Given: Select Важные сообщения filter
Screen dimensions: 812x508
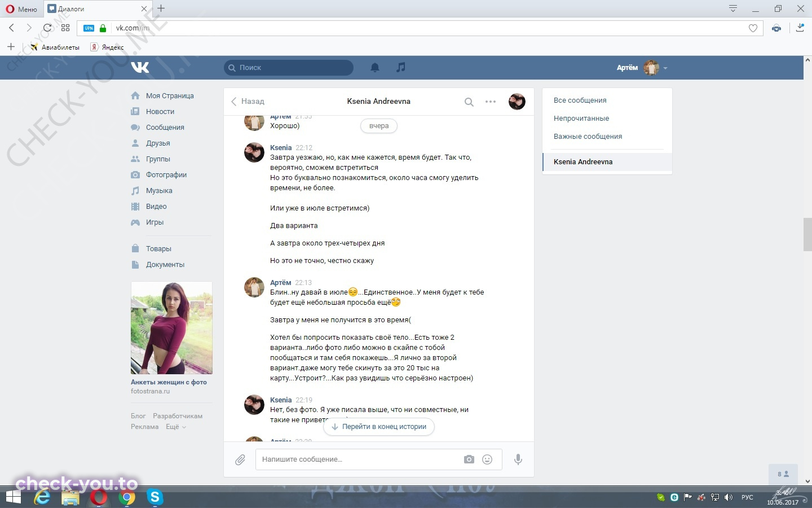Looking at the screenshot, I should point(588,137).
